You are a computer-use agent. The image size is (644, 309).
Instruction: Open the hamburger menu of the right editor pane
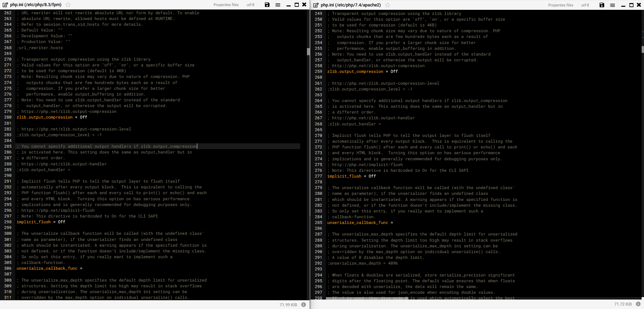(613, 5)
